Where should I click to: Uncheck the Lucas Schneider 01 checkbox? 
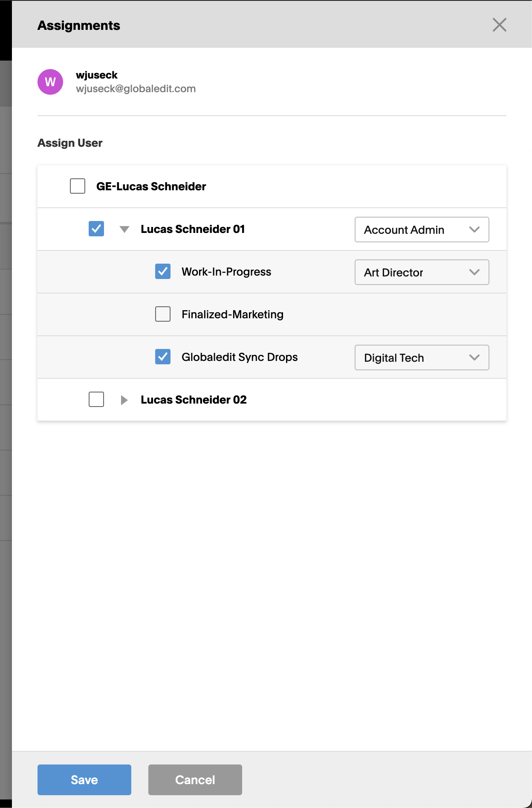point(96,229)
